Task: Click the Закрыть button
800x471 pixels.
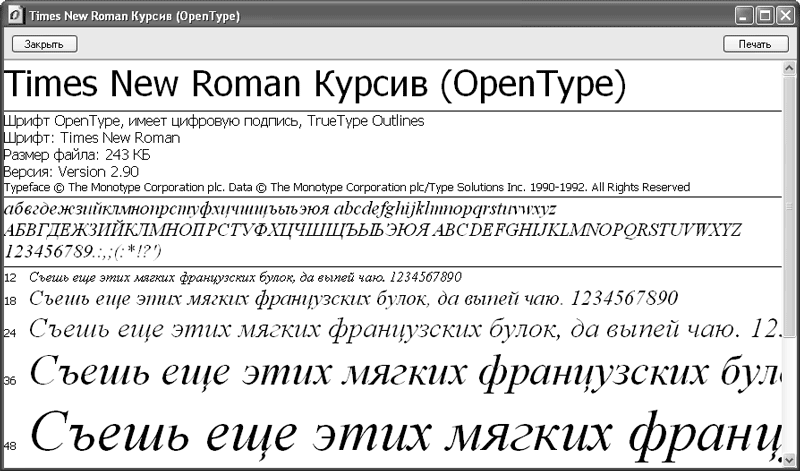Action: pos(43,44)
